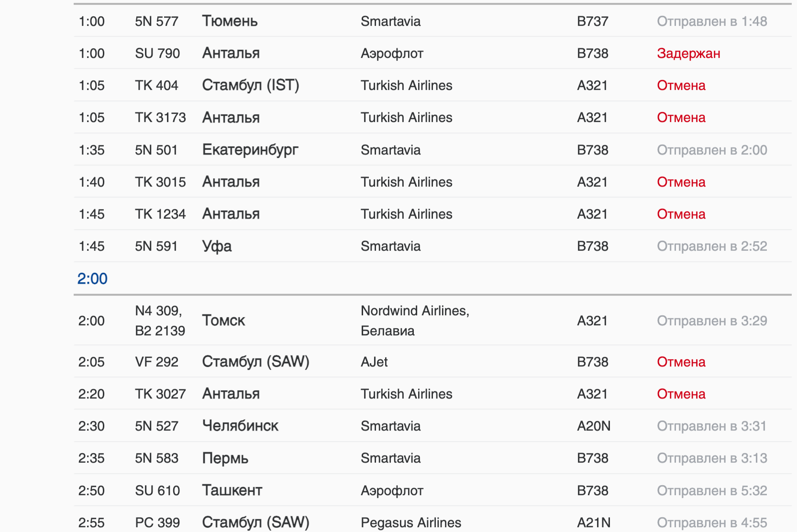Screen dimensions: 797x532
Task: Click Екатеринбург destination on flight 5N 501
Action: pyautogui.click(x=250, y=150)
